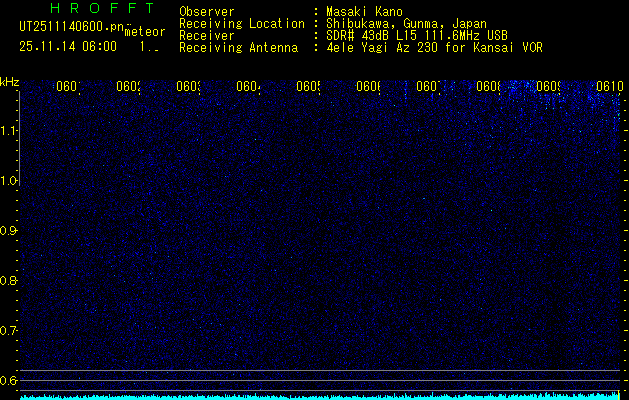Click the 'meteor' label
This screenshot has width=629, height=400.
[145, 32]
